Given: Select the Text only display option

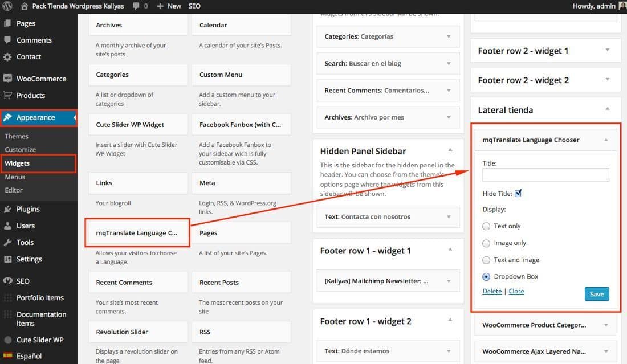Looking at the screenshot, I should [486, 226].
